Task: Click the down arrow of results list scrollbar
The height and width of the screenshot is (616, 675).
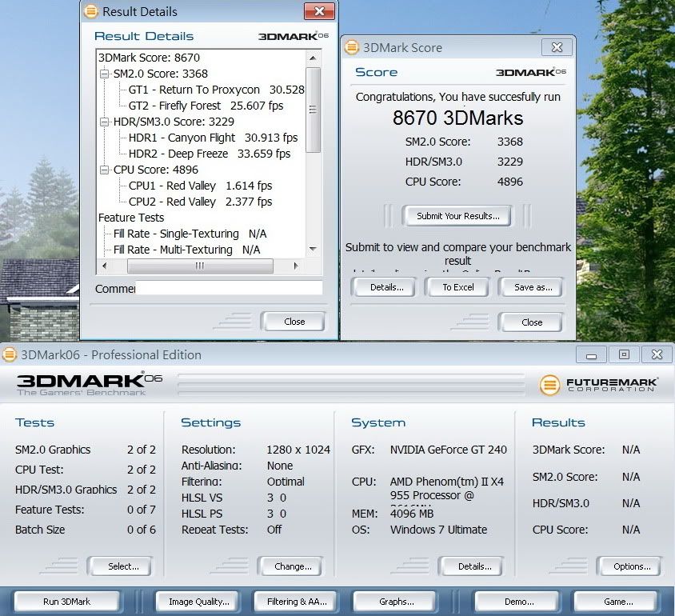Action: point(313,250)
